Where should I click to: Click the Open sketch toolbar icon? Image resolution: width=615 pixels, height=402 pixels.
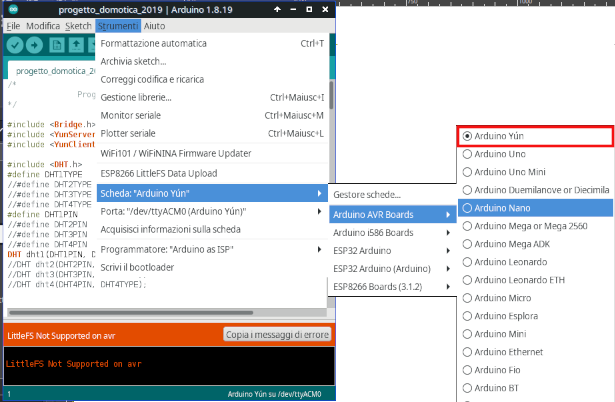(x=77, y=45)
